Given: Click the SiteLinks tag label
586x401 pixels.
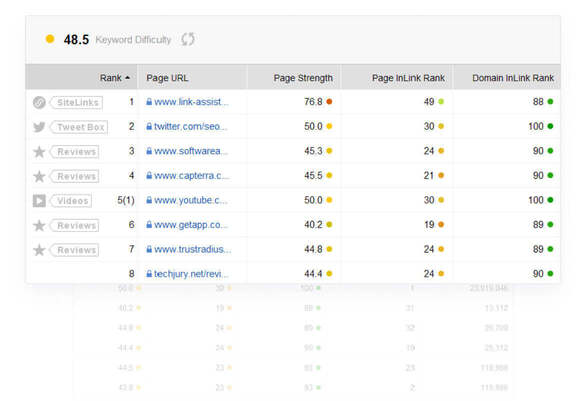Looking at the screenshot, I should [x=77, y=102].
